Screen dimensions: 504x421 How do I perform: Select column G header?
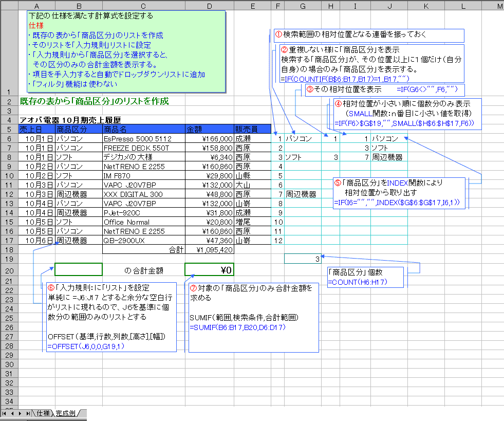(303, 6)
